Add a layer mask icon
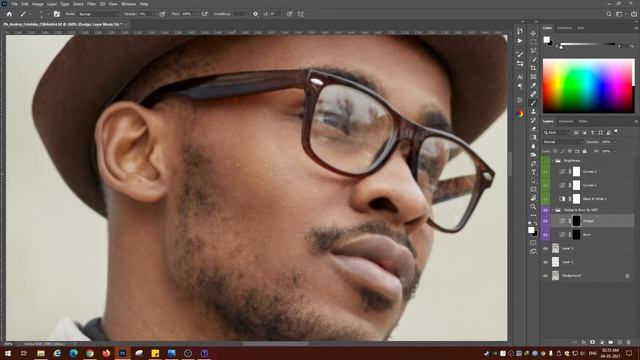The image size is (640, 360). click(593, 342)
